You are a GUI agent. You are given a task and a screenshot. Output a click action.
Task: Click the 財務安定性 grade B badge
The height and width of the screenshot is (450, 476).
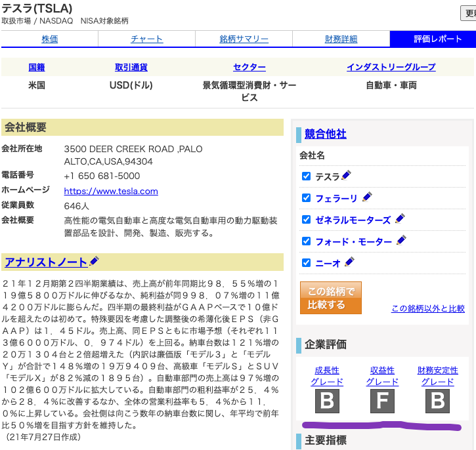pos(437,401)
